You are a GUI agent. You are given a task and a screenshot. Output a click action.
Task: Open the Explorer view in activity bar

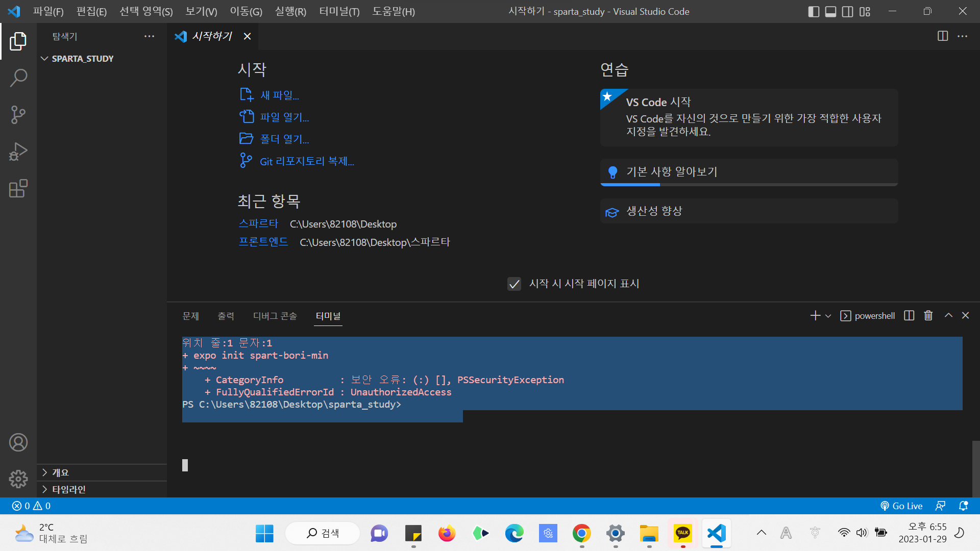[x=18, y=41]
